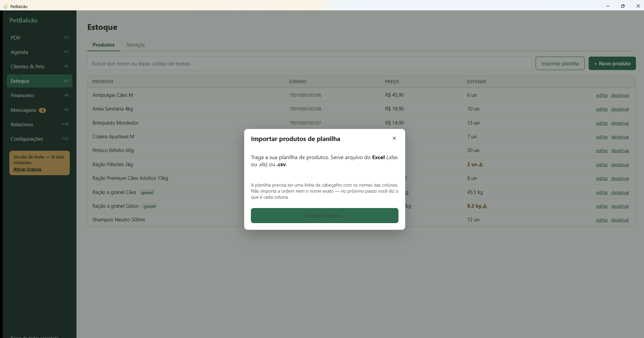Deactivate the Brinquedo Mordedor product
The height and width of the screenshot is (338, 644).
click(620, 123)
